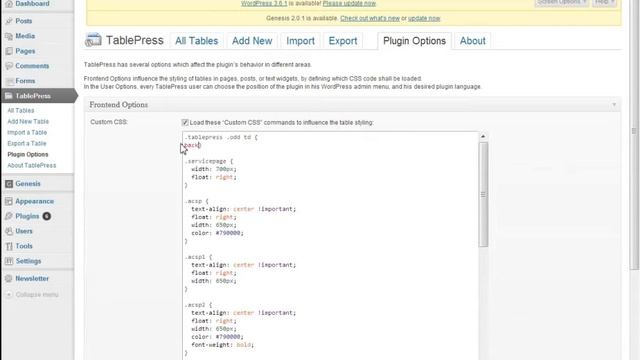The image size is (640, 360).
Task: Click Collapse menu text
Action: click(37, 295)
